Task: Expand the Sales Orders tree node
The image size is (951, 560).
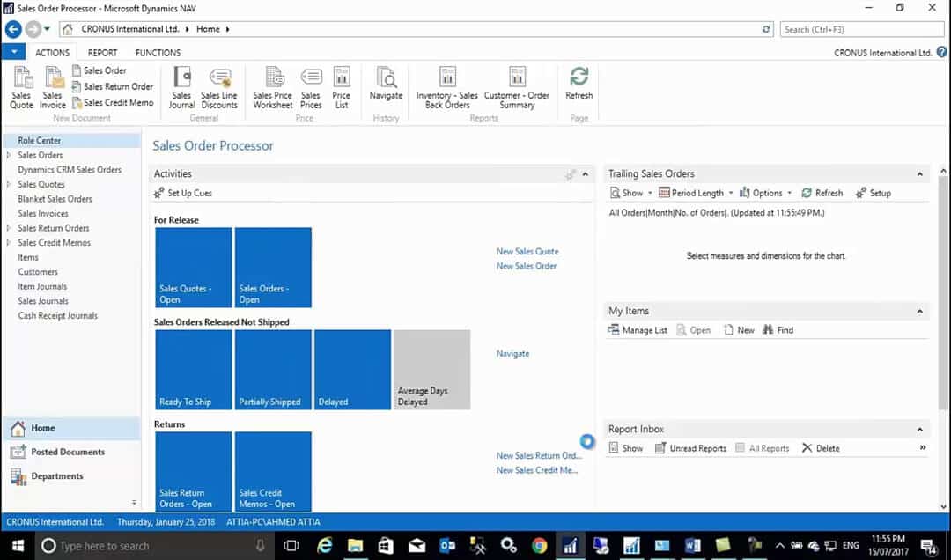Action: [x=9, y=156]
